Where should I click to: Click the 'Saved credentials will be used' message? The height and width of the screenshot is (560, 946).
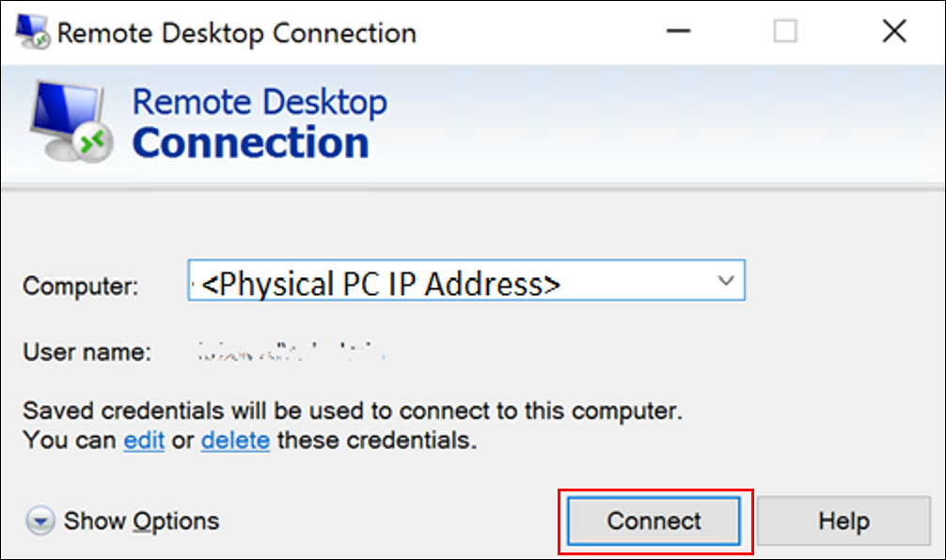[x=352, y=412]
